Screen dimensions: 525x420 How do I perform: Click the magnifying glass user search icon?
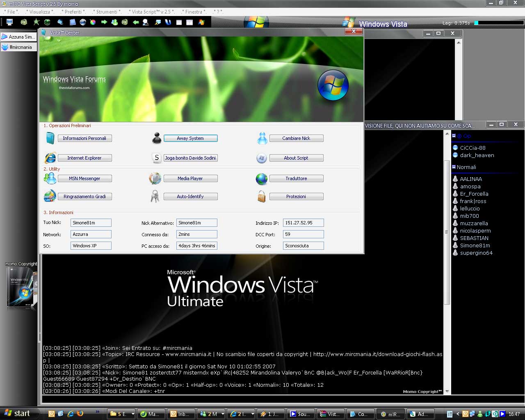[146, 22]
